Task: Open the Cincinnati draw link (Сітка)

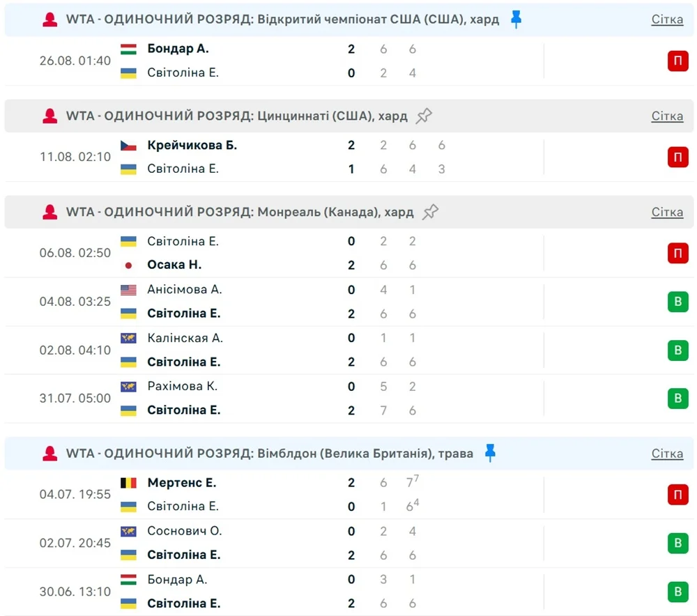Action: click(x=667, y=116)
